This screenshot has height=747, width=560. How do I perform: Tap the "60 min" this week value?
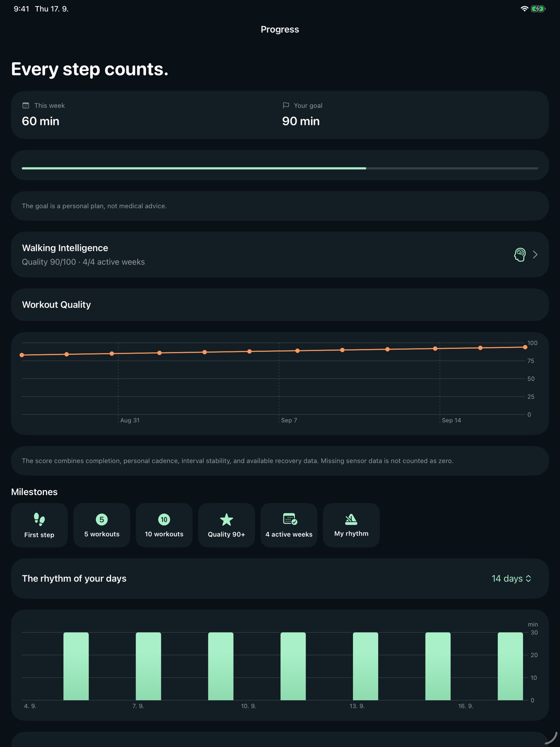tap(40, 121)
